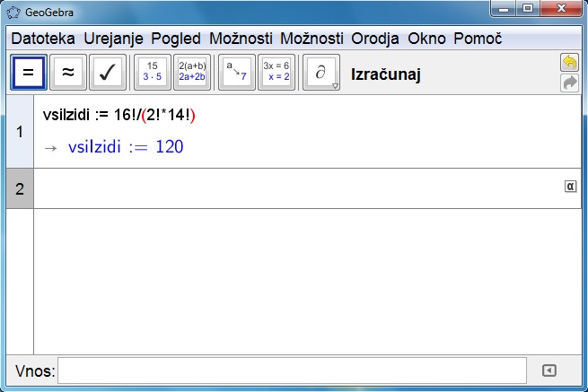Open the Pogled menu
588x392 pixels.
click(x=176, y=39)
